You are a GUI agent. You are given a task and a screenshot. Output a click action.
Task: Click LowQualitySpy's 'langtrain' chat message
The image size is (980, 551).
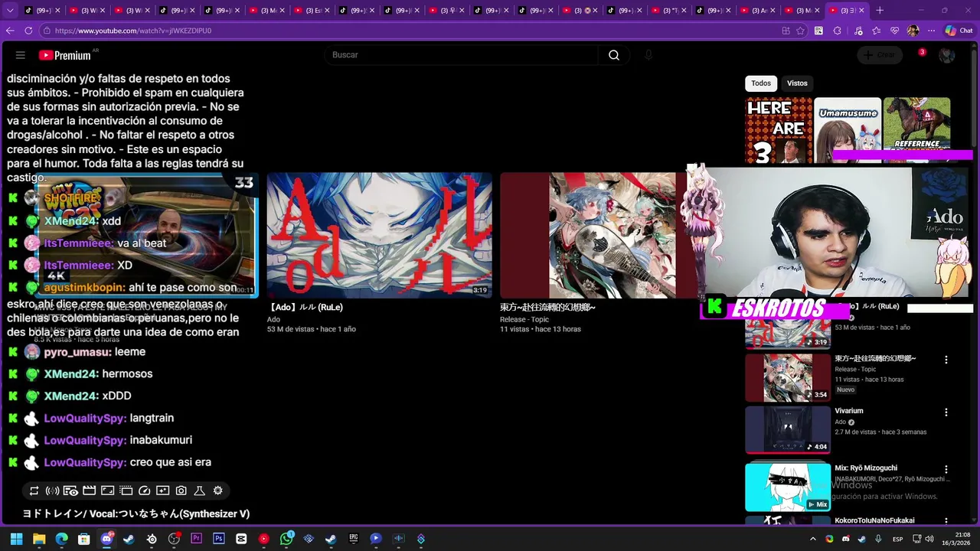pyautogui.click(x=152, y=418)
